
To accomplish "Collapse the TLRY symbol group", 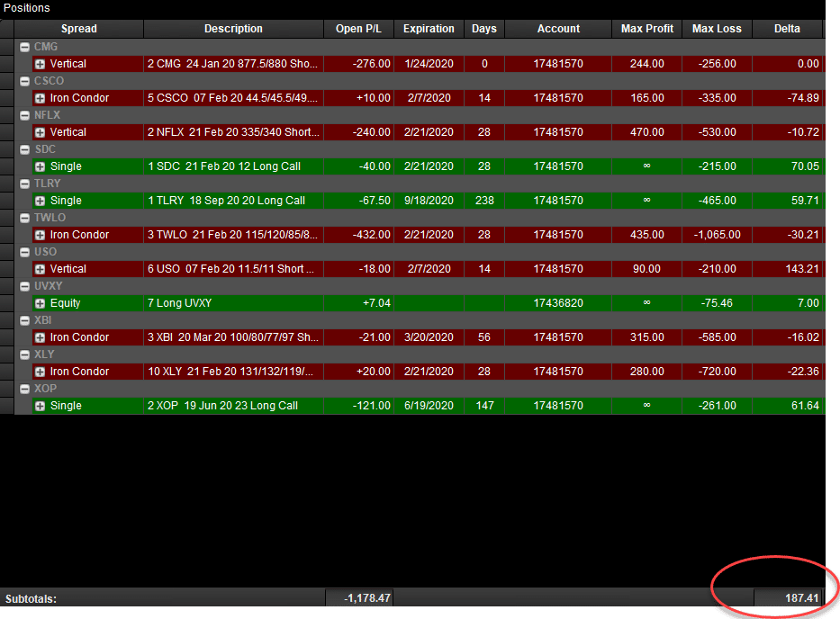I will [24, 184].
